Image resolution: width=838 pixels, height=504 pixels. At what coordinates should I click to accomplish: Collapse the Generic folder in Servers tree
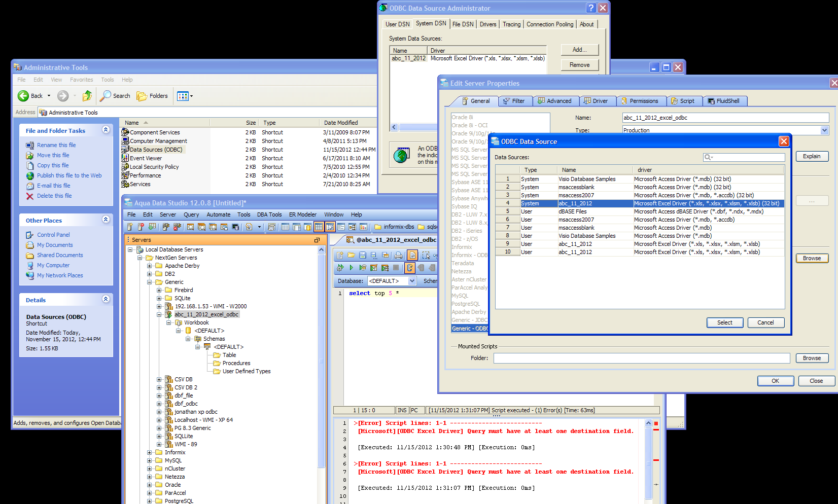pos(150,282)
